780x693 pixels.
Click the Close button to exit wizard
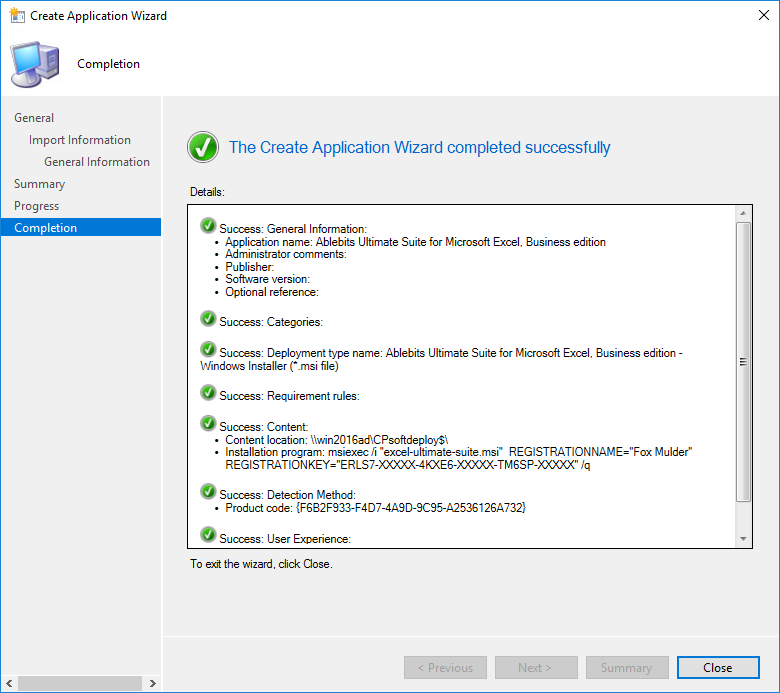[718, 667]
